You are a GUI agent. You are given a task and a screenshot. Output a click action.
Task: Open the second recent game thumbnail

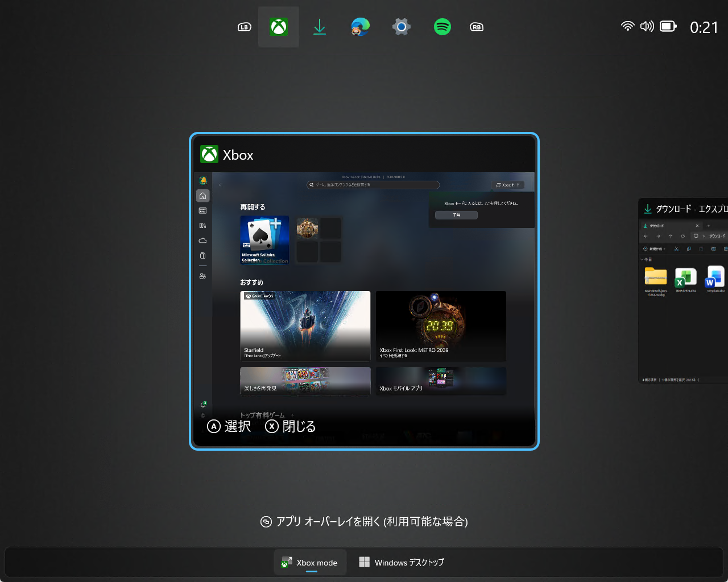[307, 228]
